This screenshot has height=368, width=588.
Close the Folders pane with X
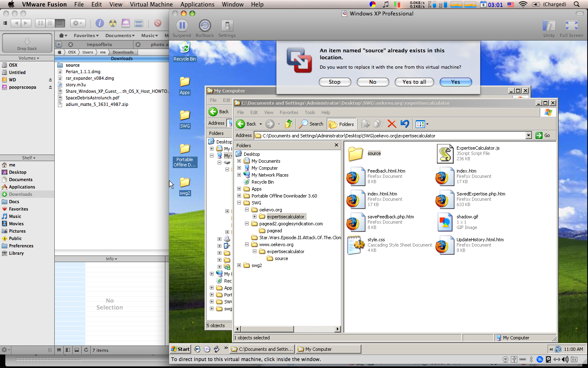[x=336, y=145]
